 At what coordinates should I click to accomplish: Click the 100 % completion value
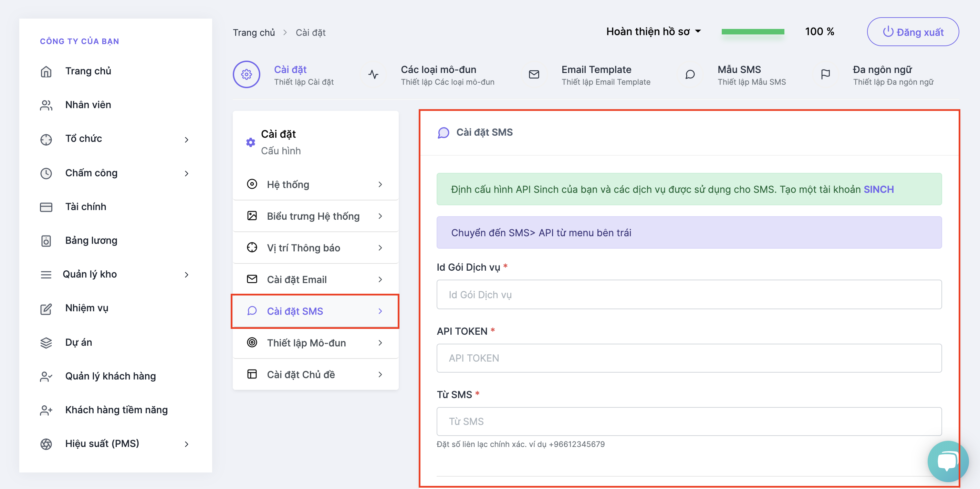[x=820, y=32]
